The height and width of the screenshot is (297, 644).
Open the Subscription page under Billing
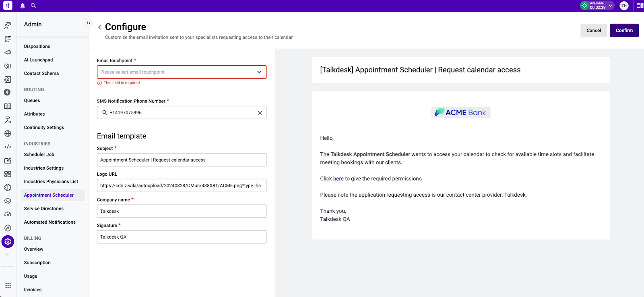tap(37, 262)
